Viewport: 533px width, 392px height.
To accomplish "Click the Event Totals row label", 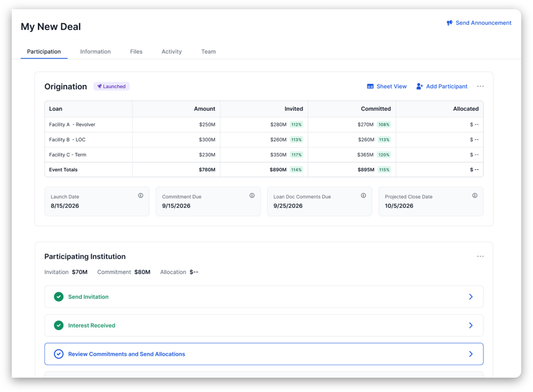I will (x=63, y=170).
